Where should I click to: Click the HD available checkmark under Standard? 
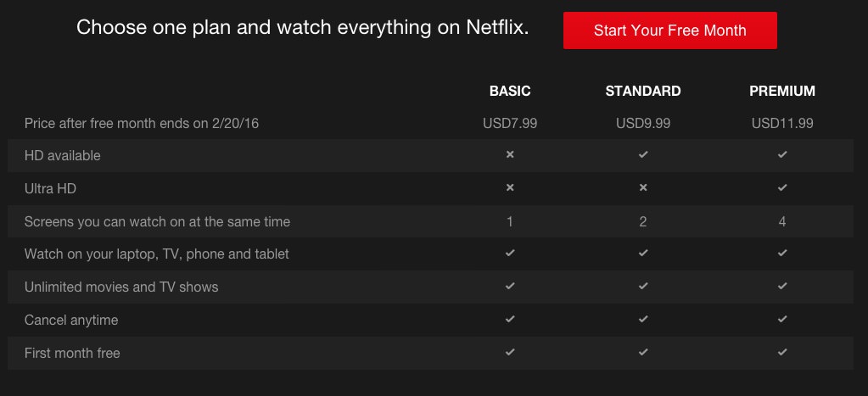(643, 155)
